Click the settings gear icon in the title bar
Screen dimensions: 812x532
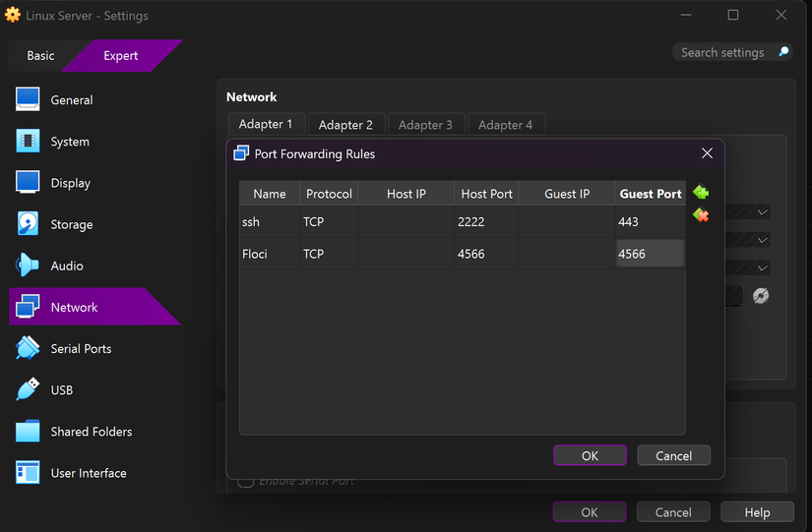point(13,15)
